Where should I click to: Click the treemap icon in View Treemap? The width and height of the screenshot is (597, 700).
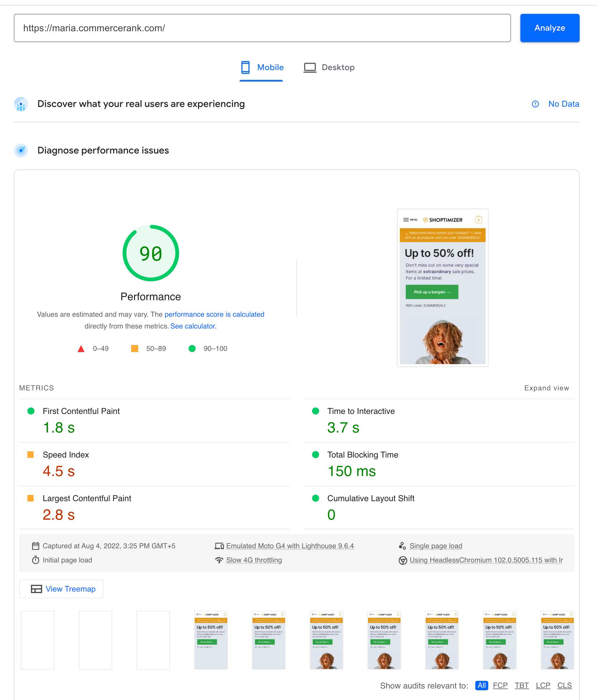tap(36, 589)
